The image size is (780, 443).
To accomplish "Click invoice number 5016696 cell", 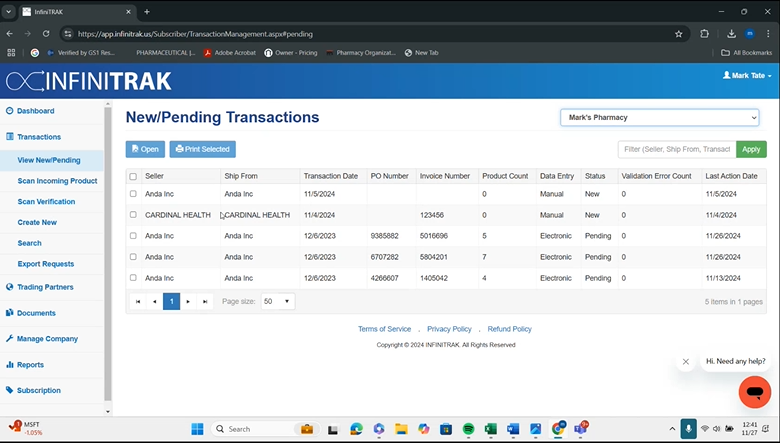I will 434,236.
